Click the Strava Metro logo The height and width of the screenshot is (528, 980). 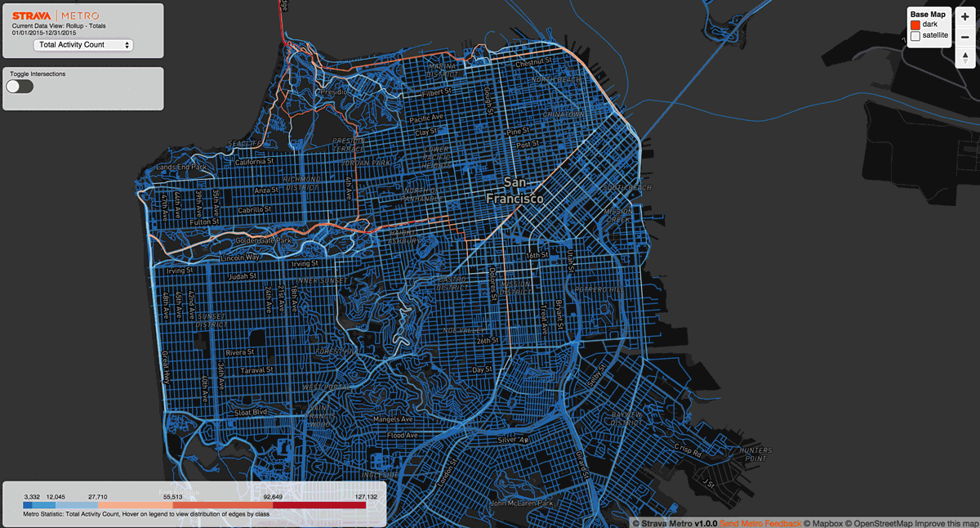click(57, 16)
